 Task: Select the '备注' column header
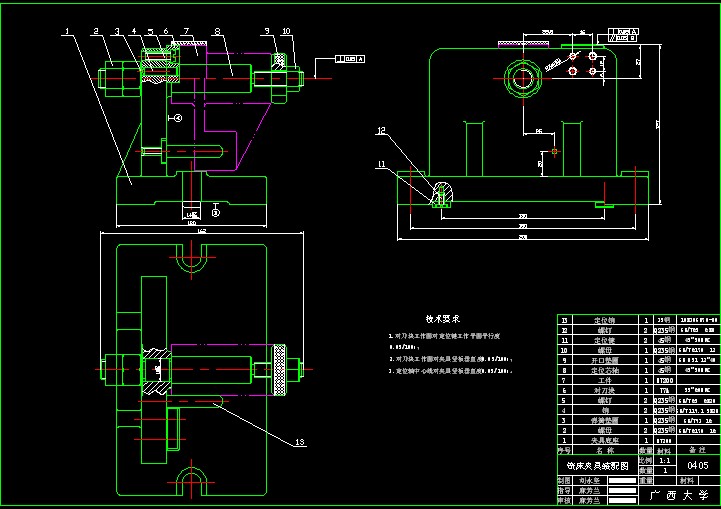[698, 450]
